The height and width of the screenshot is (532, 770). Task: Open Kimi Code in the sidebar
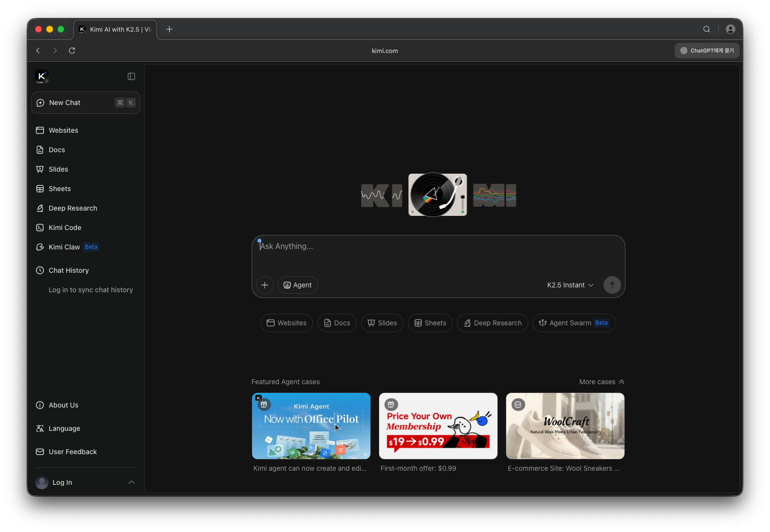click(x=86, y=228)
